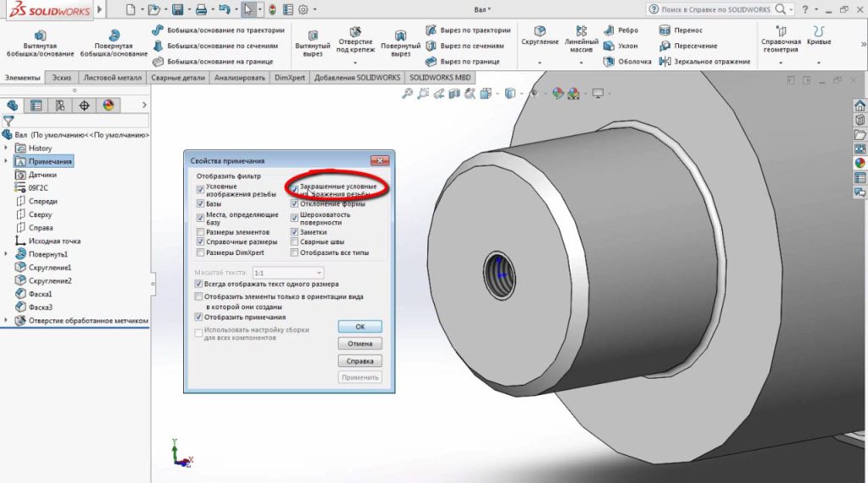Enable Размеры DimXpert checkbox
Screen dimensions: 868x483
pyautogui.click(x=200, y=253)
